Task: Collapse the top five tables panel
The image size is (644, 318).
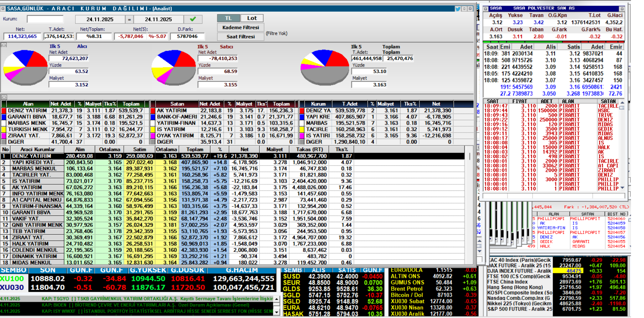Action: click(x=4, y=97)
